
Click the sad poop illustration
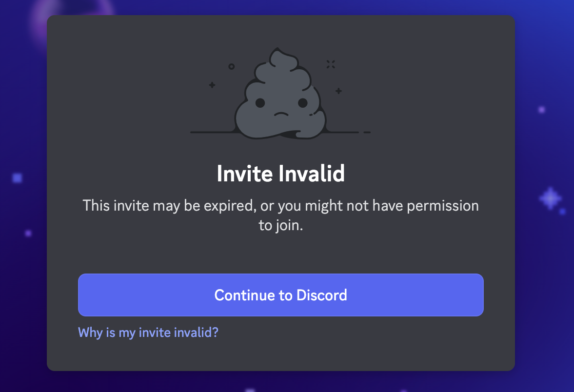(x=280, y=94)
